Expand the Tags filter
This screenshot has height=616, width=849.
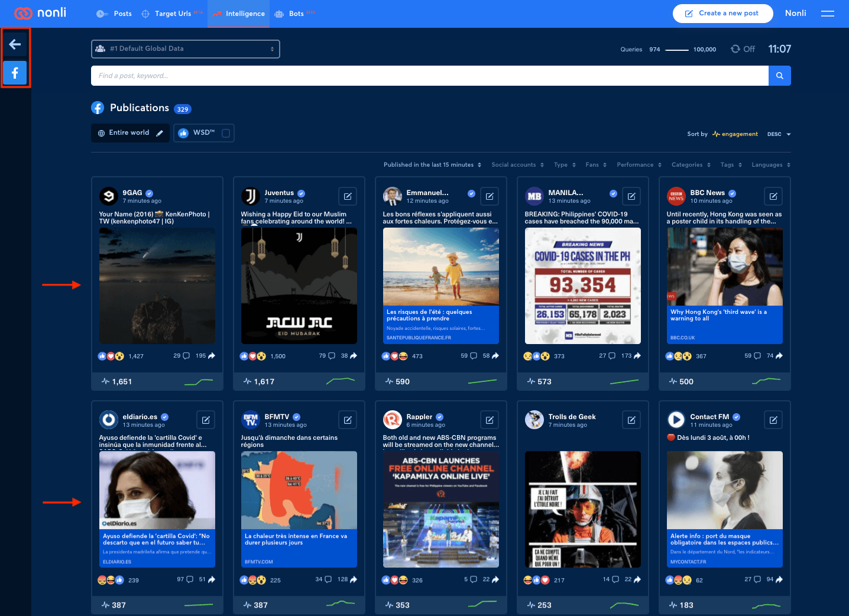(x=731, y=165)
